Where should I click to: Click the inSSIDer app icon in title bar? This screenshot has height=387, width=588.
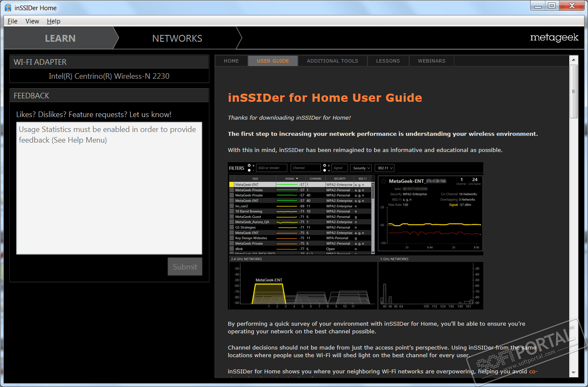pyautogui.click(x=8, y=8)
